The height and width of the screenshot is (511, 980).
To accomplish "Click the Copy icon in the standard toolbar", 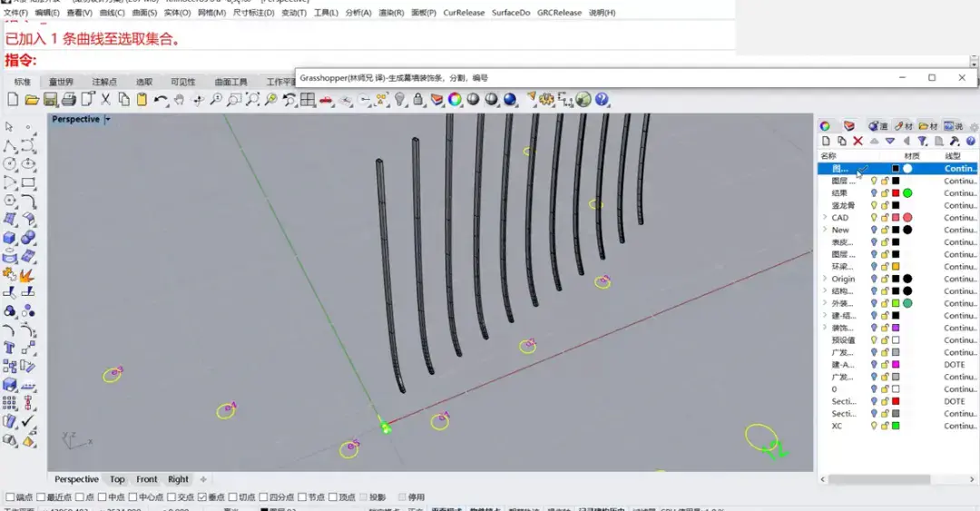I will tap(123, 100).
